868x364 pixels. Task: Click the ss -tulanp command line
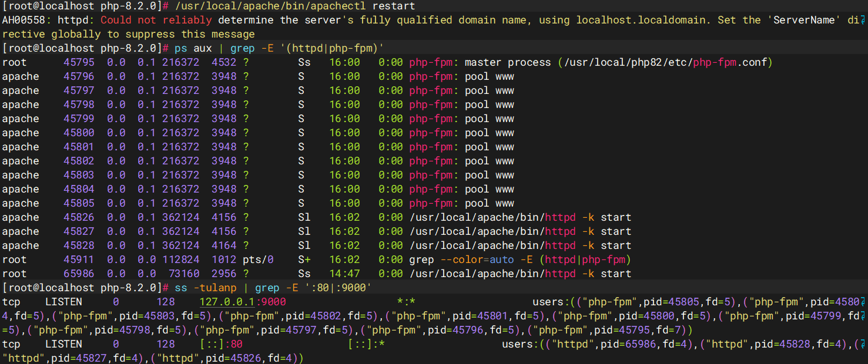click(x=273, y=288)
